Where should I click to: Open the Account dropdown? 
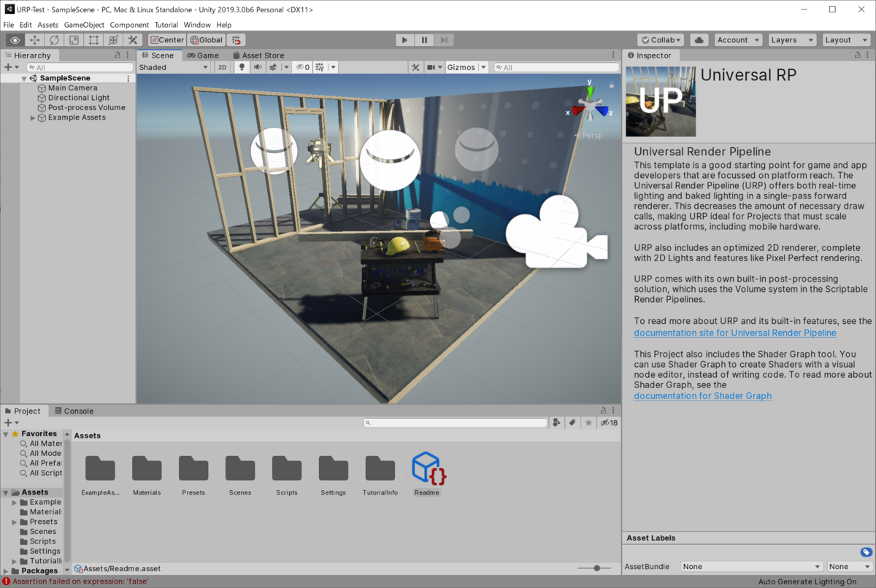738,40
